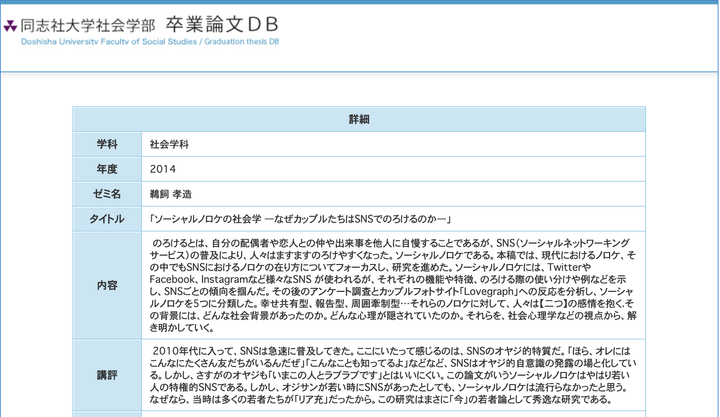Viewport: 720px width, 417px height.
Task: Click the 学科 row label
Action: click(x=107, y=144)
